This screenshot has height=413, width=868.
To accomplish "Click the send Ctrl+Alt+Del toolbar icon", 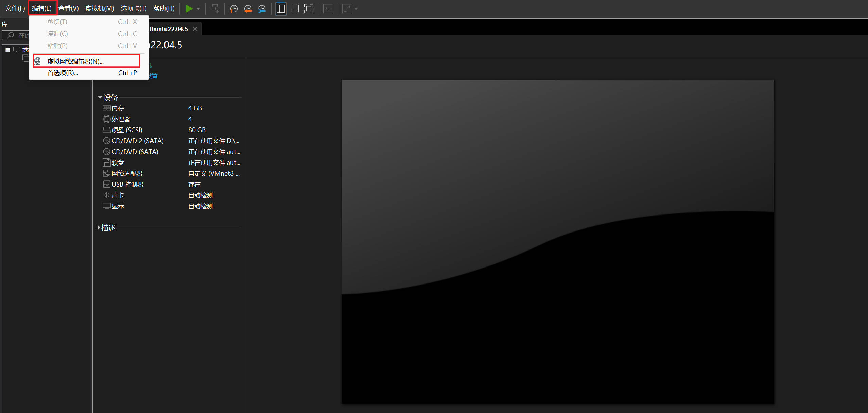I will pyautogui.click(x=215, y=9).
